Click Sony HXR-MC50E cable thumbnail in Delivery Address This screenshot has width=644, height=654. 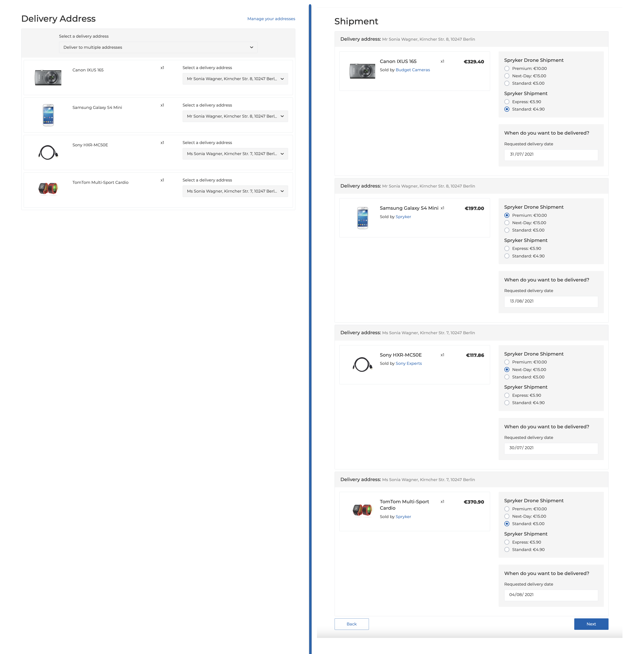pyautogui.click(x=48, y=153)
